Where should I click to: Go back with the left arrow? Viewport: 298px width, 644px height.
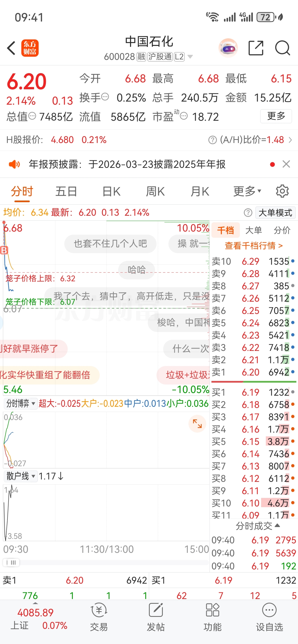[11, 48]
